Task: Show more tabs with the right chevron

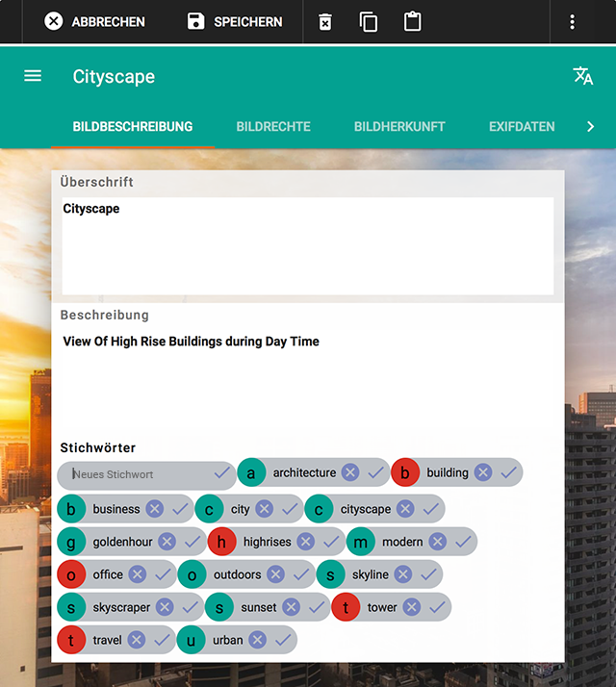Action: coord(591,127)
